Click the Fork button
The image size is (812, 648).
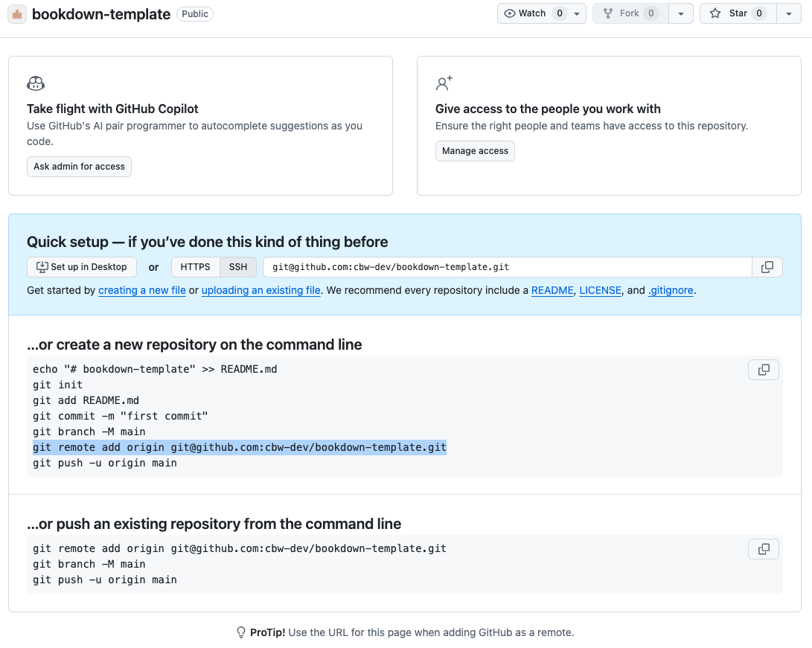click(630, 13)
